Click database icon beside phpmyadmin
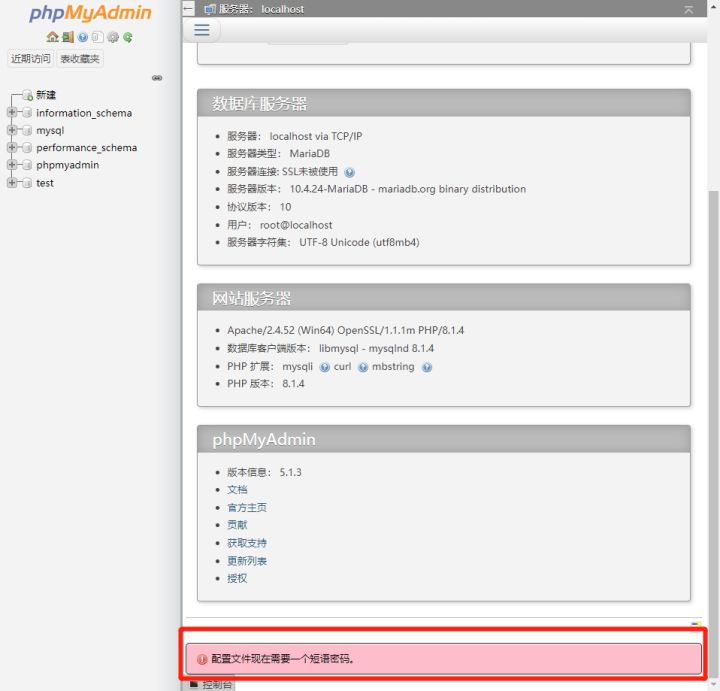This screenshot has width=720, height=691. coord(27,165)
